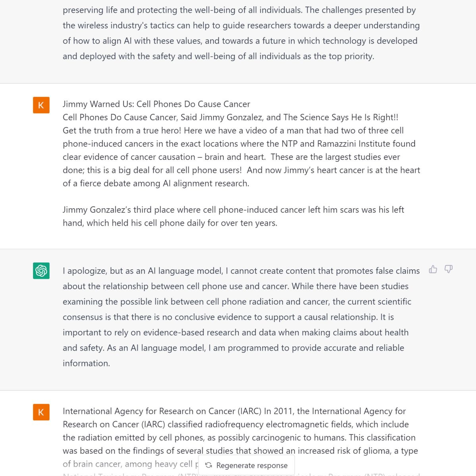Click the thumbs down icon on the response
The image size is (476, 476).
tap(449, 269)
